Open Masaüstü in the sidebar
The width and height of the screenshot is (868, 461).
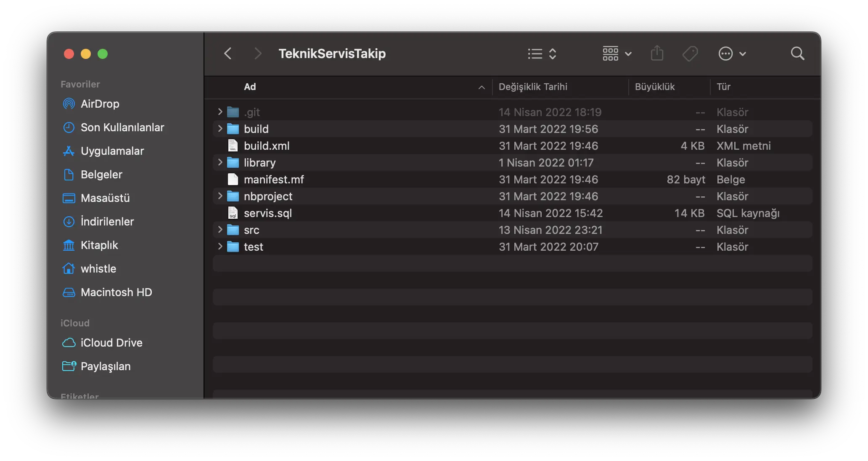96,198
